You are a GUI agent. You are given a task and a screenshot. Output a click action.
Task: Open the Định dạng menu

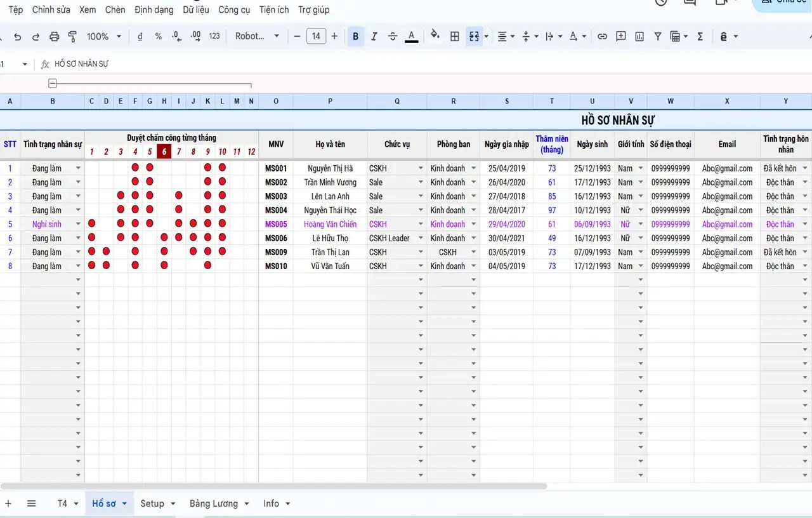click(x=154, y=10)
